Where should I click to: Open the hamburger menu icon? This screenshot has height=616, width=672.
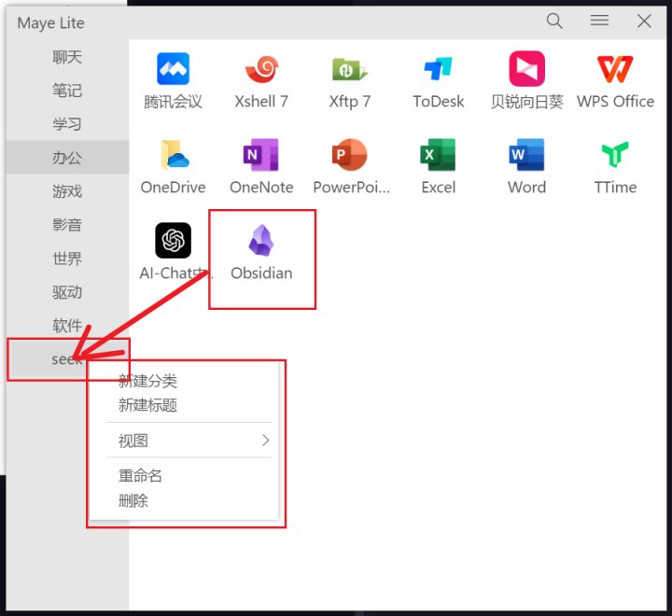click(x=599, y=21)
